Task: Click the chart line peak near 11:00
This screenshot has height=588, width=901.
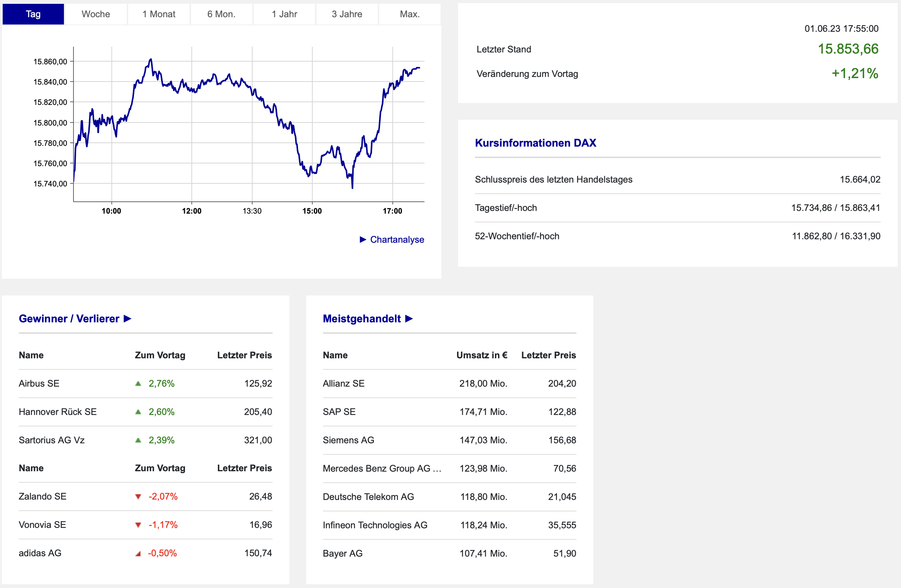Action: (151, 59)
